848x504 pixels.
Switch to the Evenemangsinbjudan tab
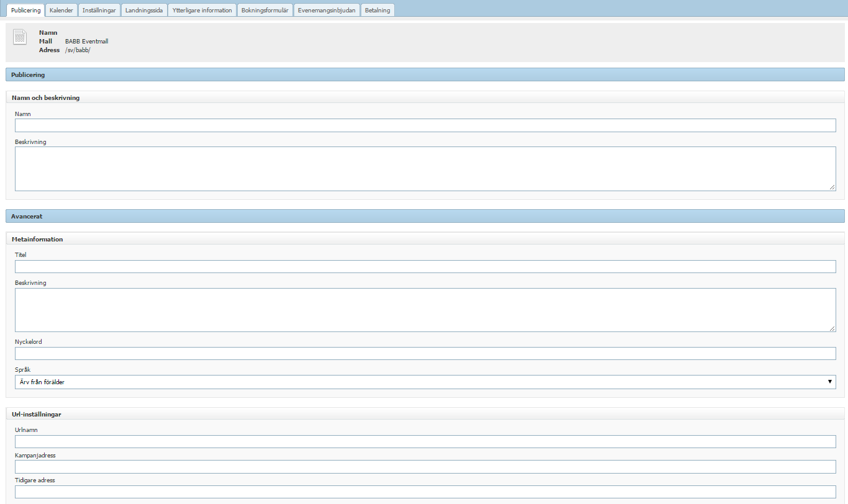pos(327,10)
